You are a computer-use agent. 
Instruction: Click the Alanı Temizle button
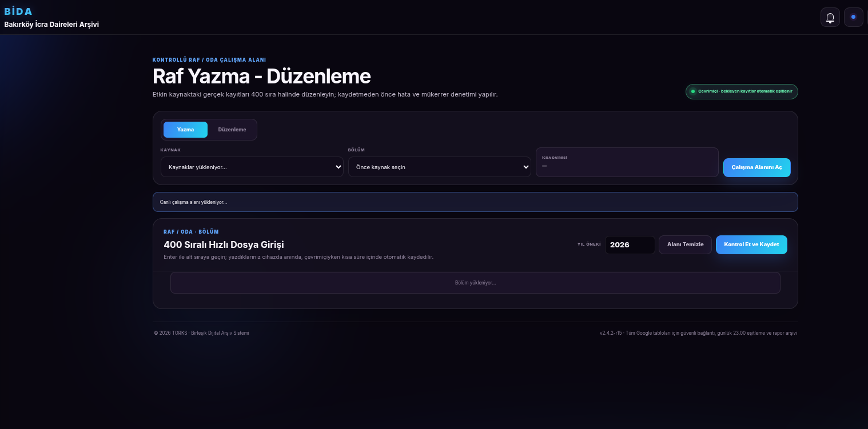[686, 244]
